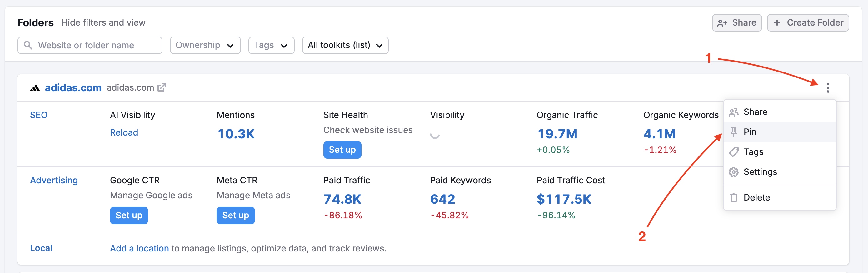Viewport: 868px width, 273px height.
Task: Select Share from the context menu
Action: click(755, 112)
